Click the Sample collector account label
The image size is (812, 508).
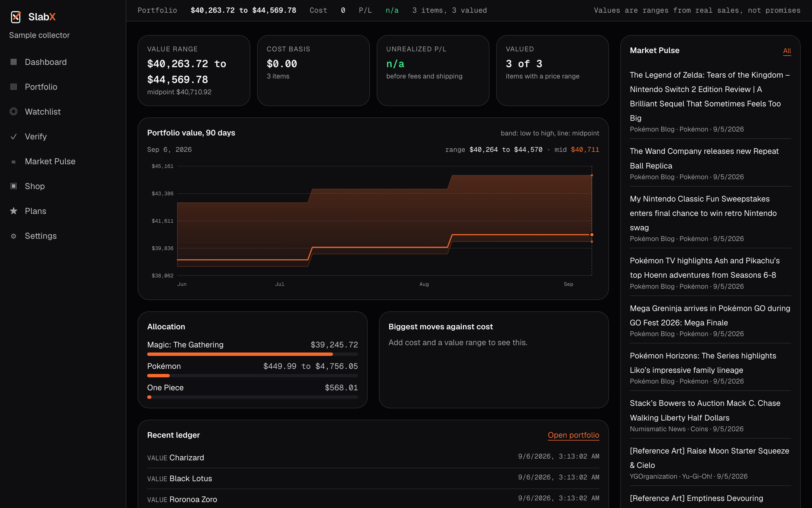39,35
